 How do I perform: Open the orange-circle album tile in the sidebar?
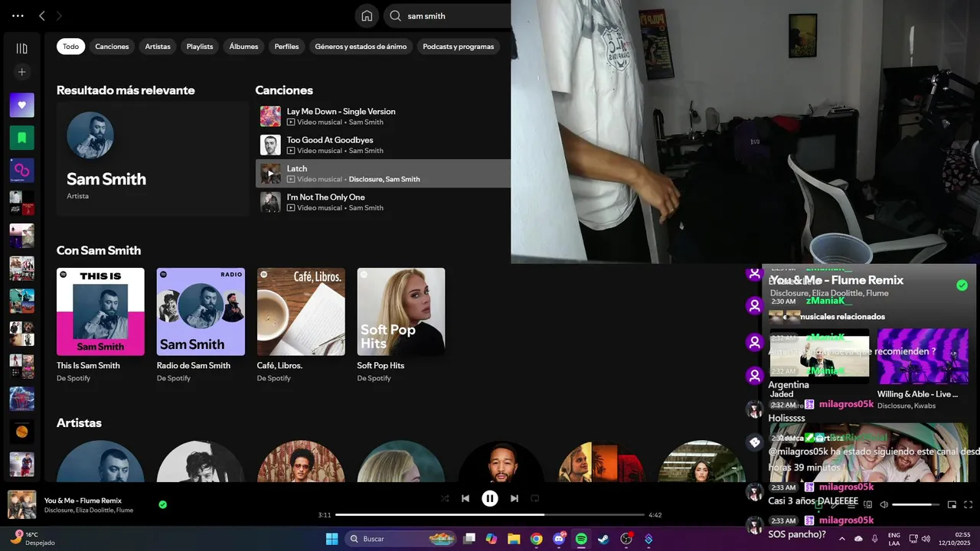click(21, 432)
